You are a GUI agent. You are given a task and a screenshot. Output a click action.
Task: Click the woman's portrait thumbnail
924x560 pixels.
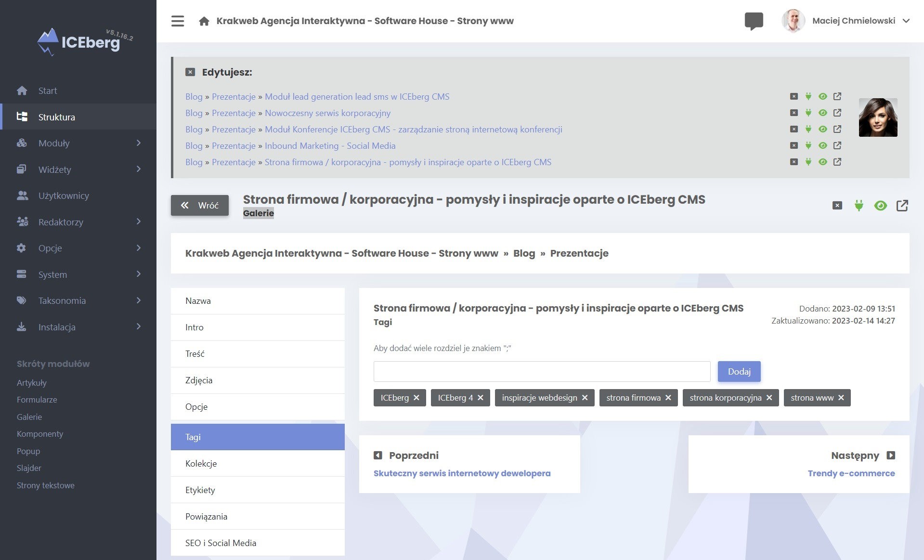(x=878, y=117)
